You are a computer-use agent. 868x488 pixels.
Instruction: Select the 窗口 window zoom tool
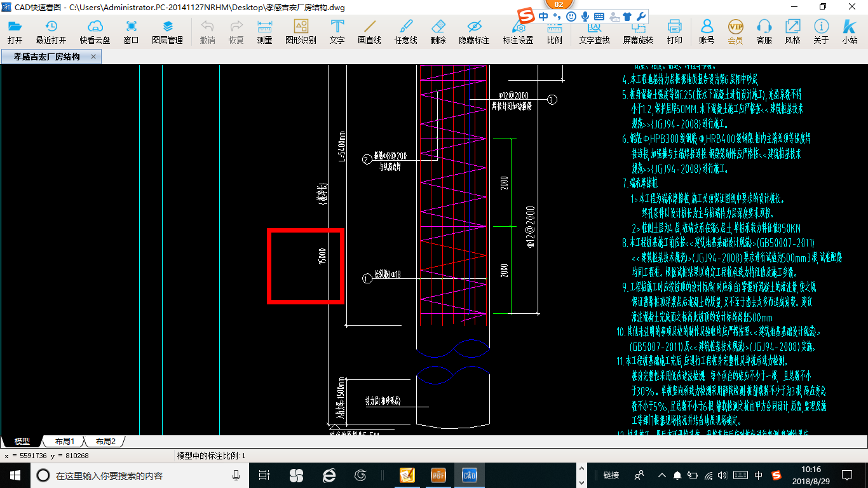[132, 32]
